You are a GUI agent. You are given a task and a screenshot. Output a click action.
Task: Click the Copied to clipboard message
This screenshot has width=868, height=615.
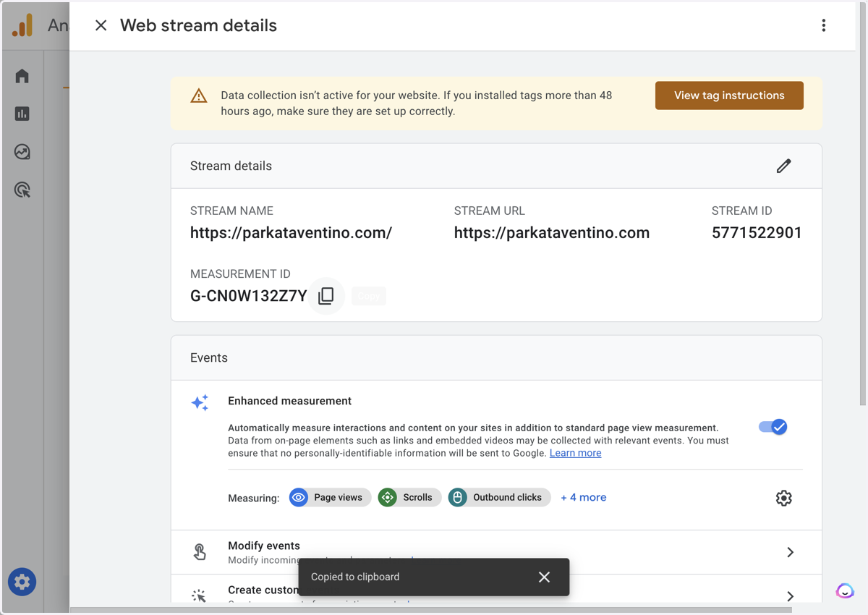355,577
